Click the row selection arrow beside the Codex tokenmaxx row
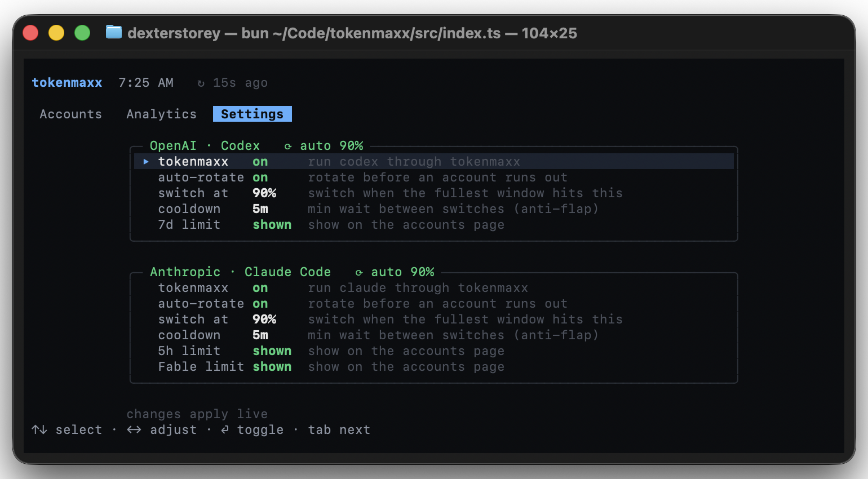 (x=146, y=162)
